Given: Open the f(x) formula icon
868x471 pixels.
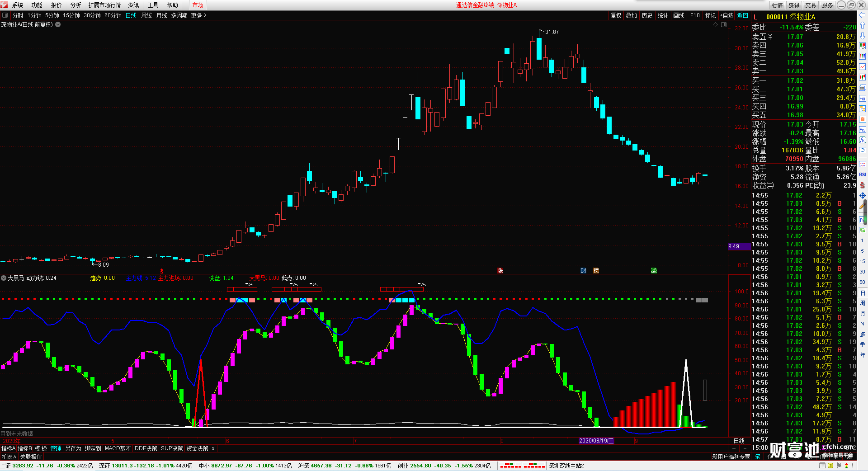Looking at the screenshot, I should point(863,140).
